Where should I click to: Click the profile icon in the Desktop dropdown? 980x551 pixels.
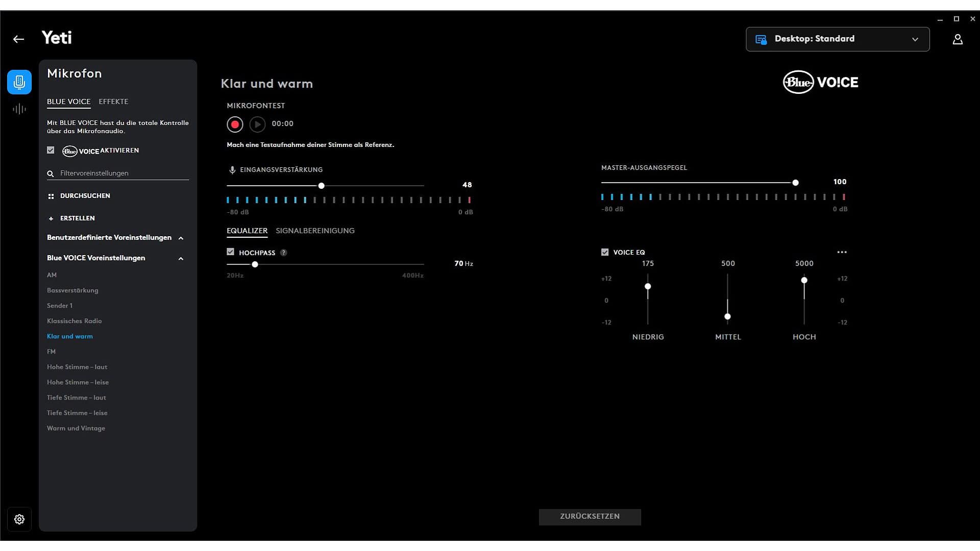click(x=761, y=39)
